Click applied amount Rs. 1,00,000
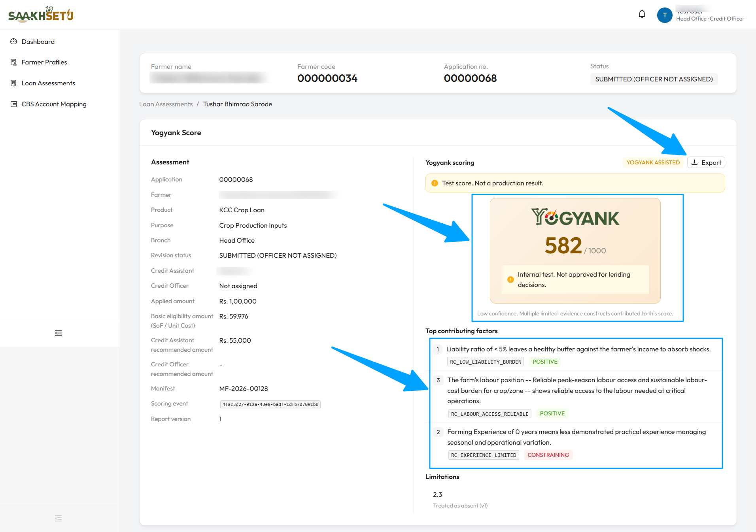Image resolution: width=756 pixels, height=532 pixels. tap(238, 301)
